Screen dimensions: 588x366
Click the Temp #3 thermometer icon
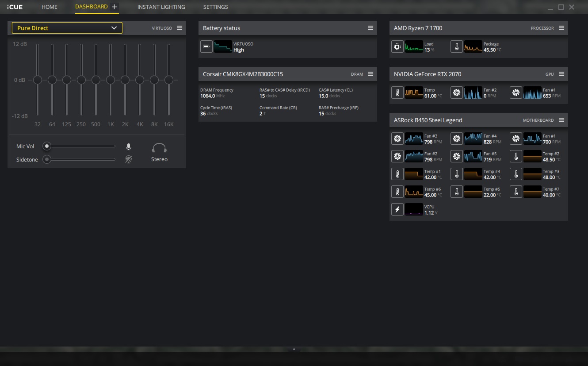tap(515, 174)
